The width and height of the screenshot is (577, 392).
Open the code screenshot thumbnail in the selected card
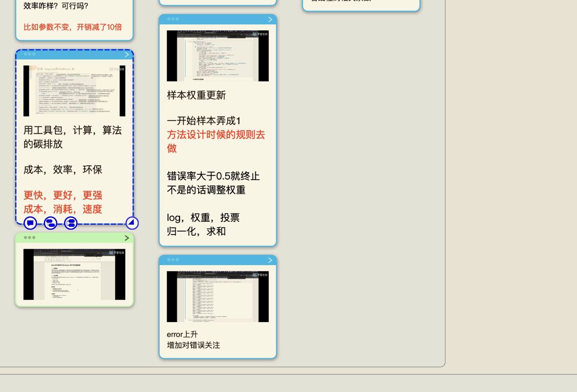coord(74,91)
